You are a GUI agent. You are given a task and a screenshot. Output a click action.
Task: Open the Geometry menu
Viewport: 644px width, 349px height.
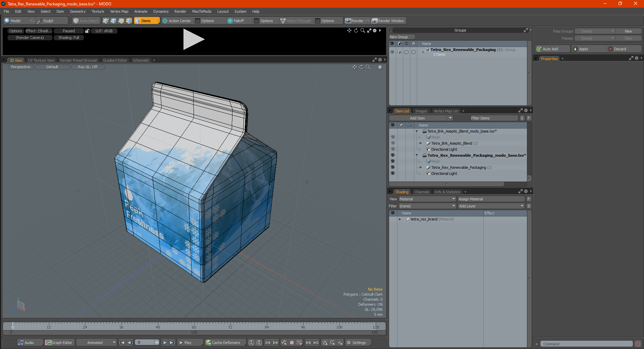point(77,11)
